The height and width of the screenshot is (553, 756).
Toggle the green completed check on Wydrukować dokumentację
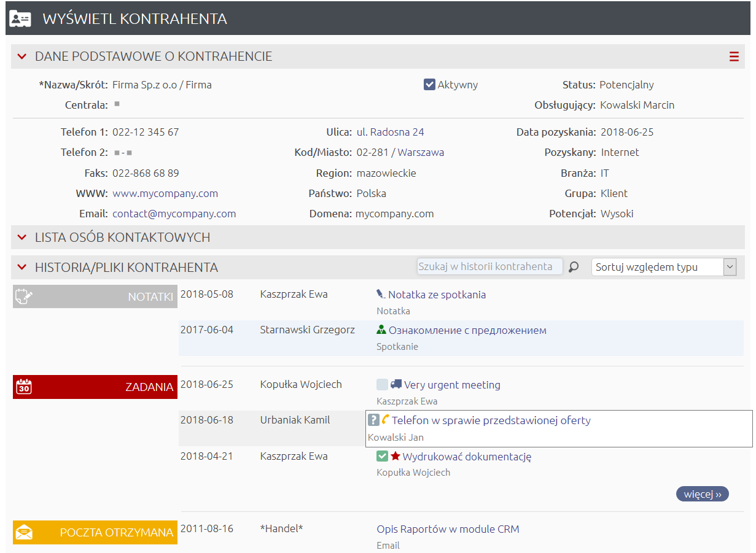382,456
